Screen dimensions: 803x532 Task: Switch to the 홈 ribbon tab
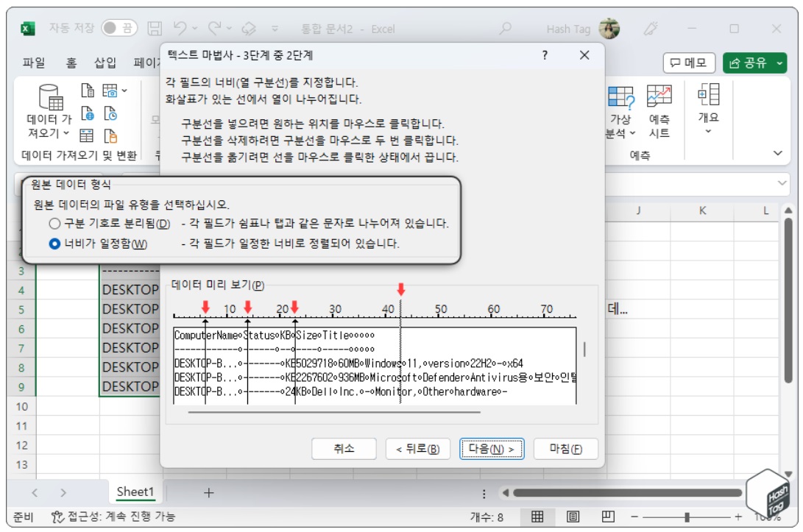pos(71,63)
